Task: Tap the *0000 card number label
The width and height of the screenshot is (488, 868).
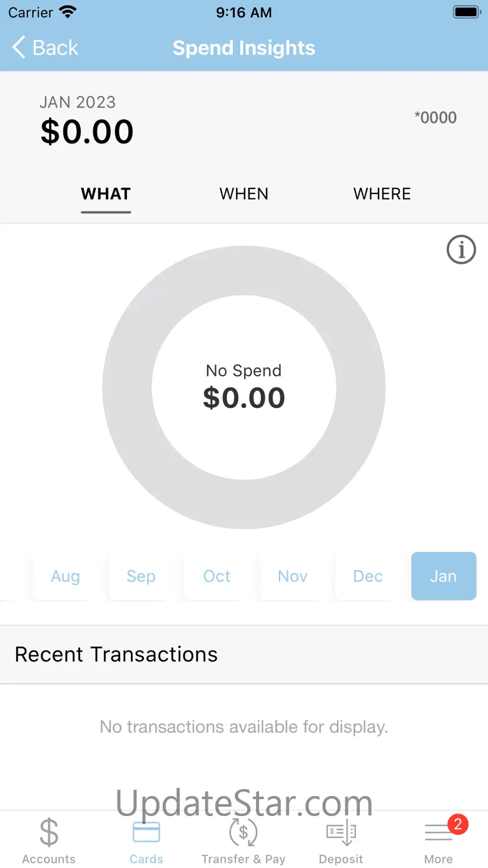Action: (x=435, y=118)
